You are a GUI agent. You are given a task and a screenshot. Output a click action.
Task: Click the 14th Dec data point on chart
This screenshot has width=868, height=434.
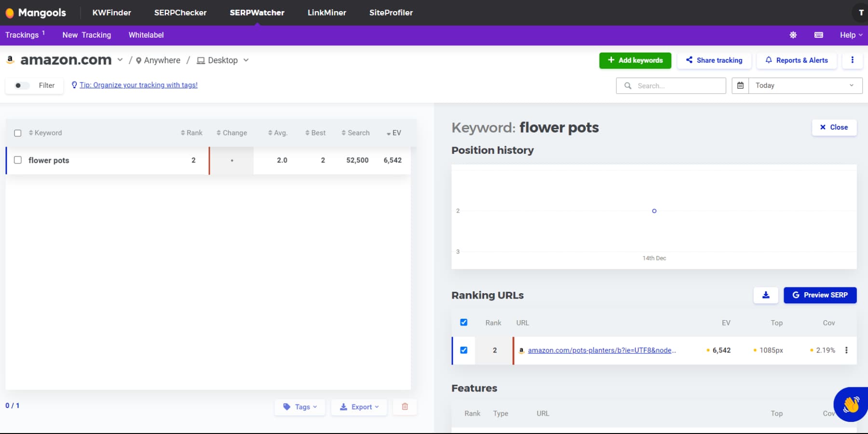[x=654, y=211]
